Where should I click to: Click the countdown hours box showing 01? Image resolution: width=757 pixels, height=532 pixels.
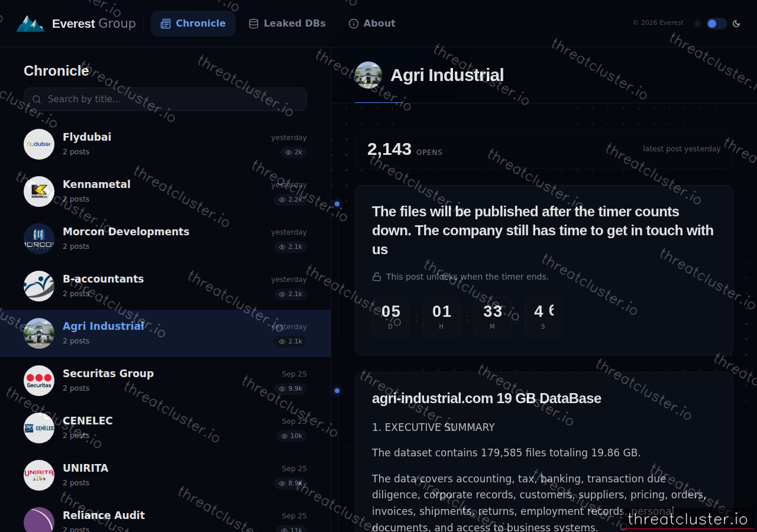(442, 317)
